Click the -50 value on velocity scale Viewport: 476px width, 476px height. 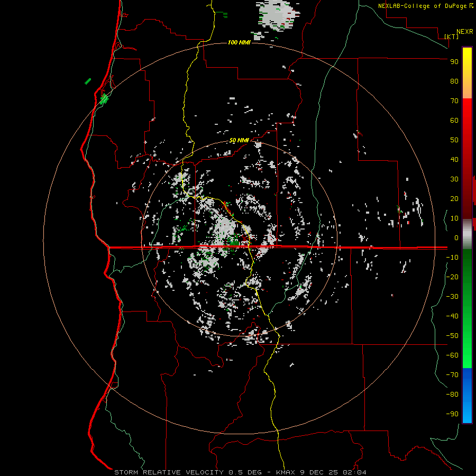tap(452, 335)
